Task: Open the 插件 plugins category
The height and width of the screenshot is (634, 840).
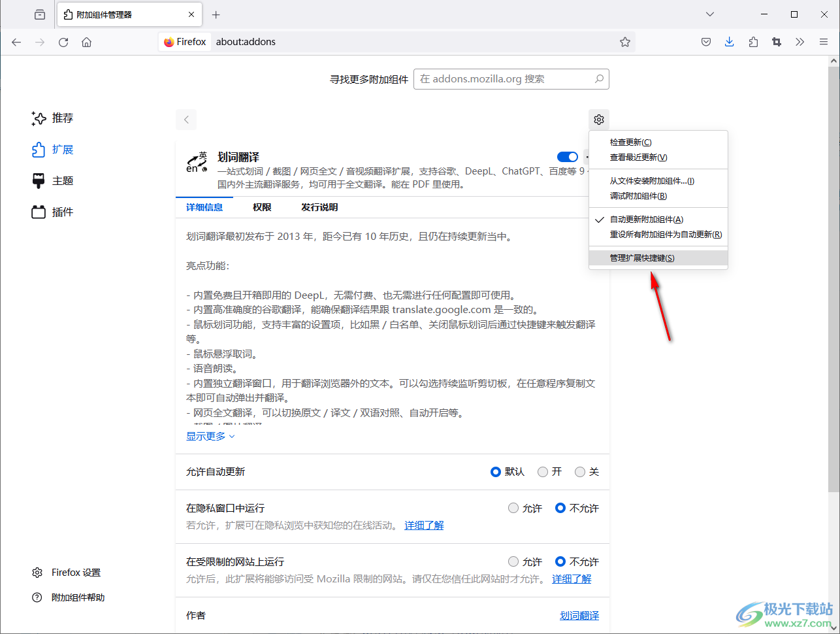Action: [x=52, y=212]
